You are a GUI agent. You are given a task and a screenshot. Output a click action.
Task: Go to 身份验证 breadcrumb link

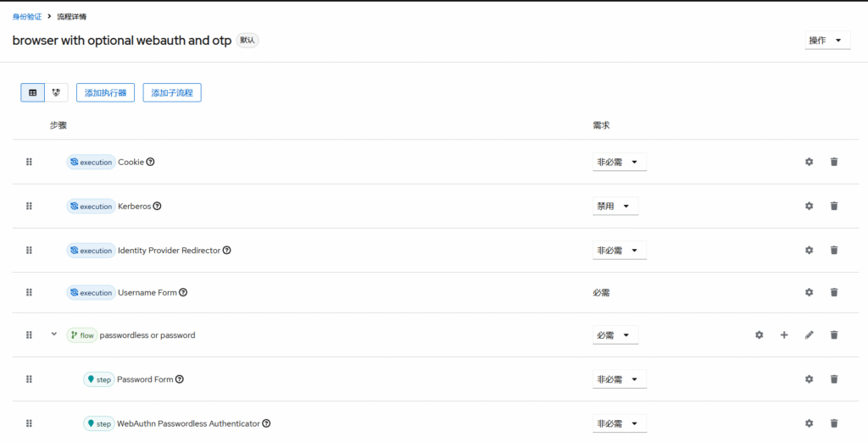pyautogui.click(x=27, y=17)
